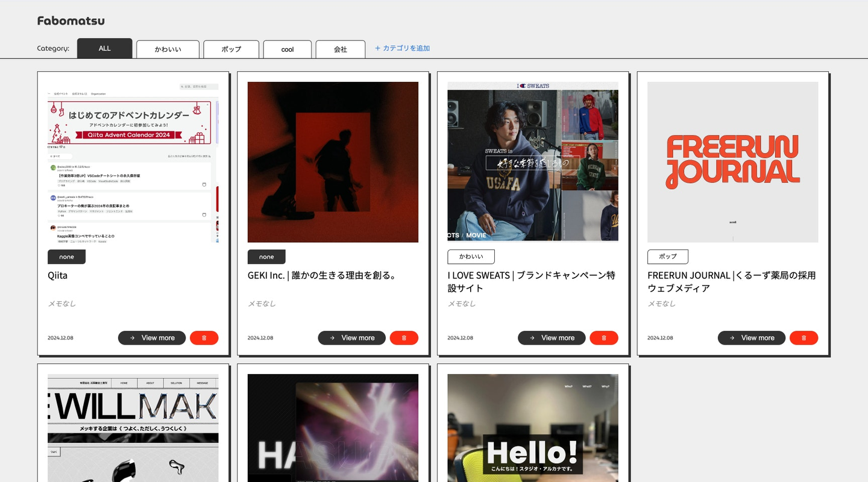The width and height of the screenshot is (868, 482).
Task: Open View more on Qiita card
Action: [152, 338]
